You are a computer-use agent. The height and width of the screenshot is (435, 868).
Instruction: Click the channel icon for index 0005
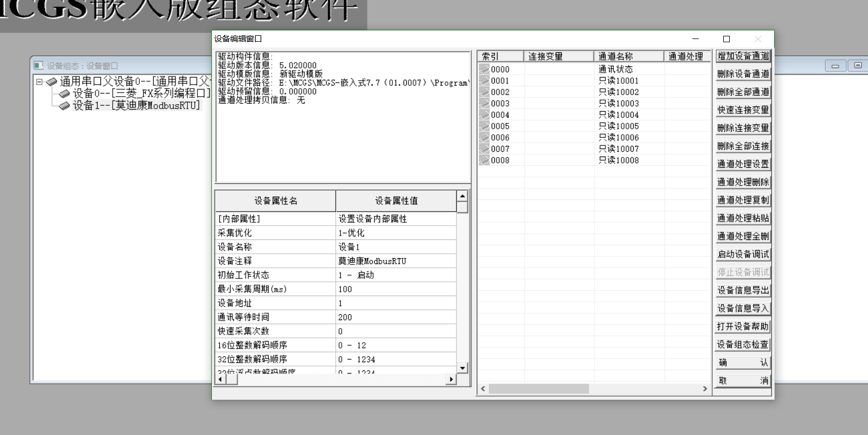pos(484,126)
